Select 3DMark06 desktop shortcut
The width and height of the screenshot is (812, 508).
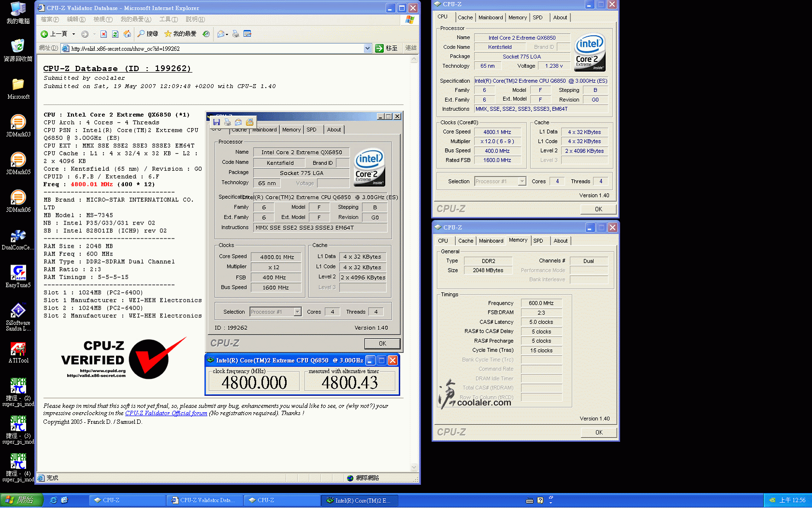click(18, 201)
